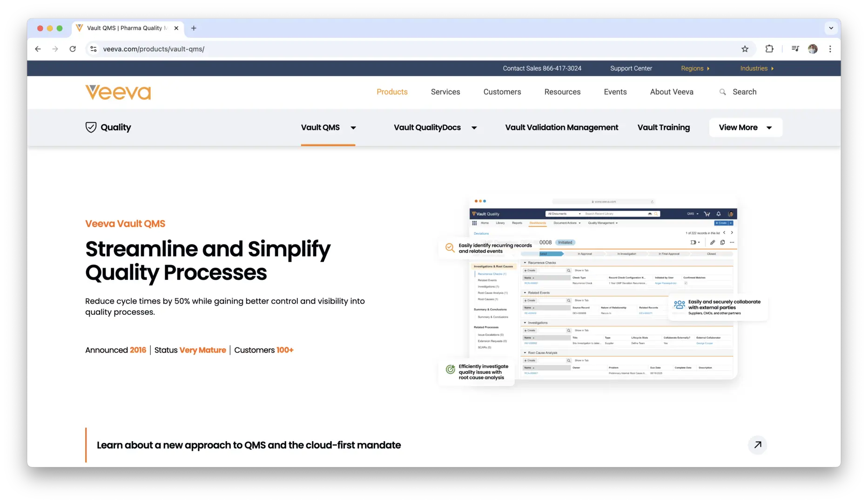Open the Products menu item
The width and height of the screenshot is (868, 503).
coord(392,92)
